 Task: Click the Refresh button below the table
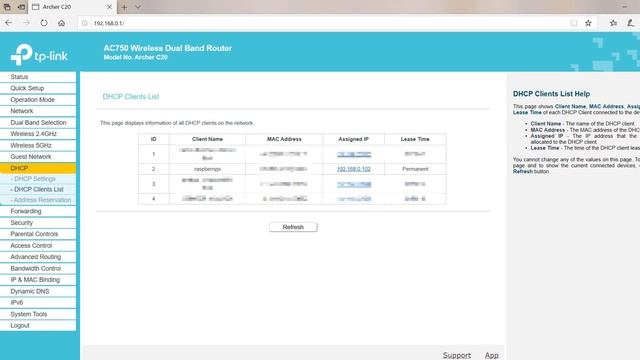coord(293,227)
